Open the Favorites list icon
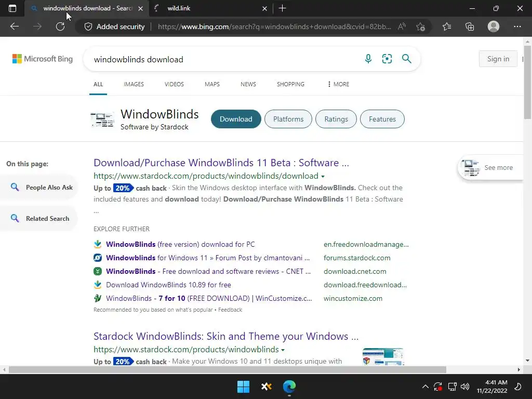This screenshot has height=399, width=532. tap(447, 26)
